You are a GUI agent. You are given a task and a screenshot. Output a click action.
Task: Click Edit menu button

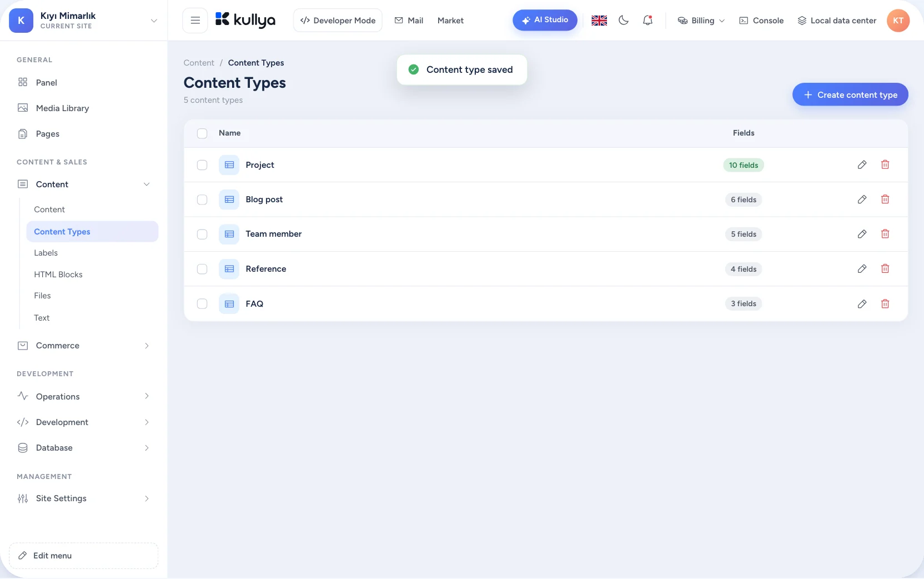tap(84, 556)
